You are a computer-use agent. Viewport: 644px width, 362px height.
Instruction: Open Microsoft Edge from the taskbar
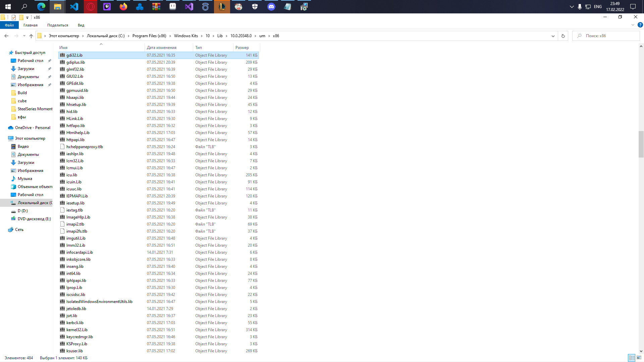[41, 7]
